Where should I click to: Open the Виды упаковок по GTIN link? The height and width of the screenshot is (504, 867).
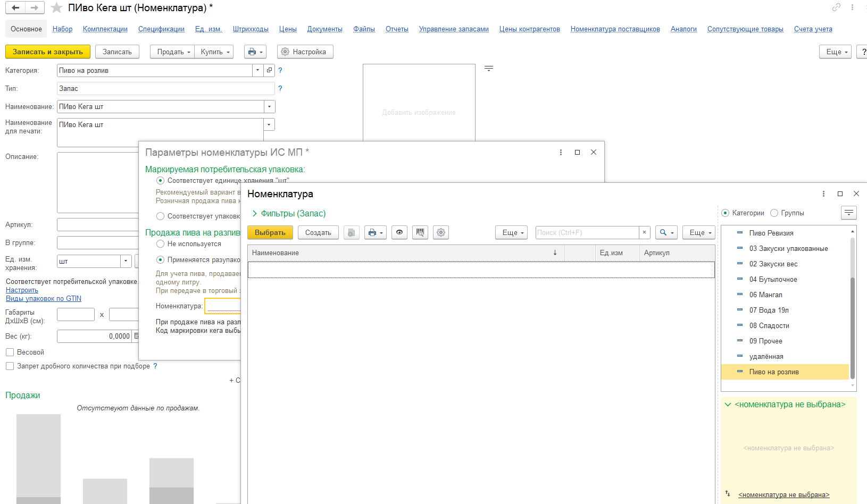(x=44, y=299)
